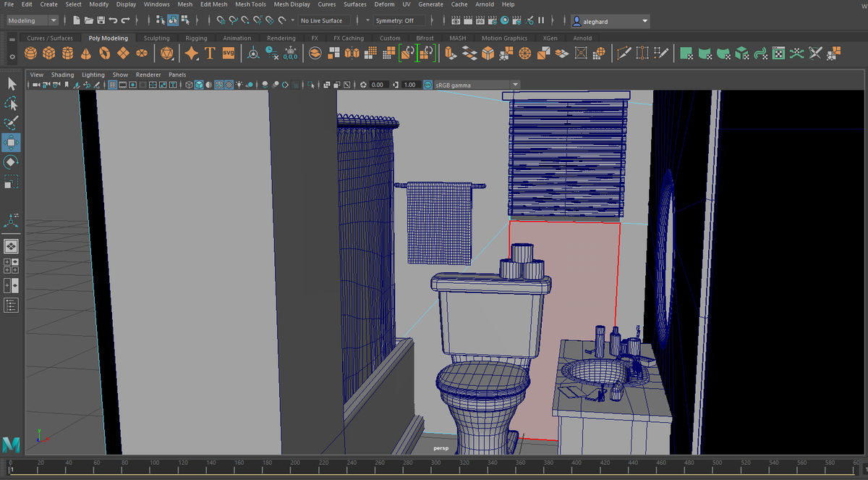Click the UV Editor shelf icon
The height and width of the screenshot is (480, 868).
[x=778, y=53]
